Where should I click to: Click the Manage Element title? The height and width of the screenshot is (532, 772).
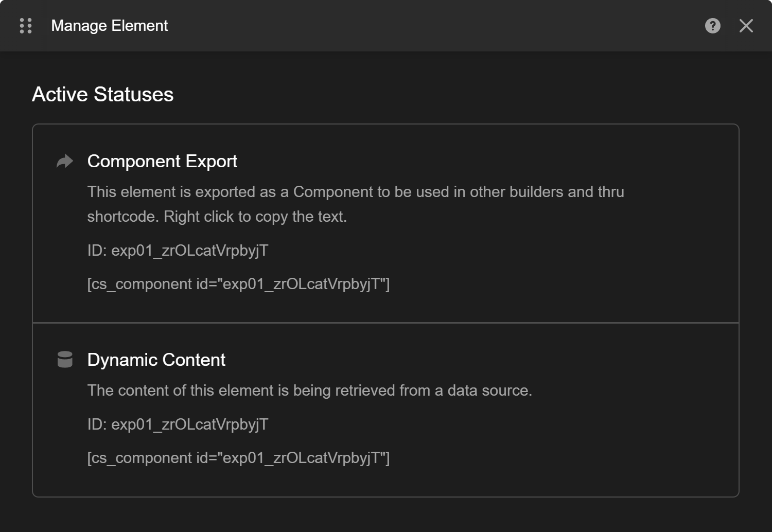109,25
